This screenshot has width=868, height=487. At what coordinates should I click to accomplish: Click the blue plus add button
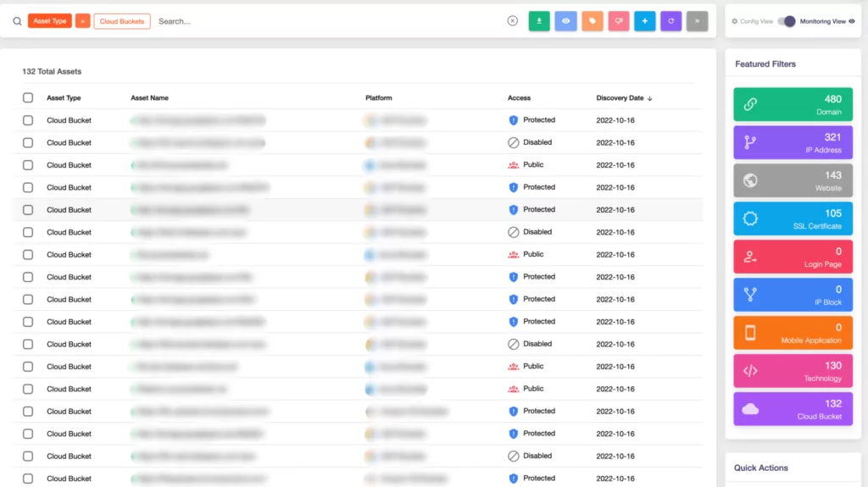[645, 21]
